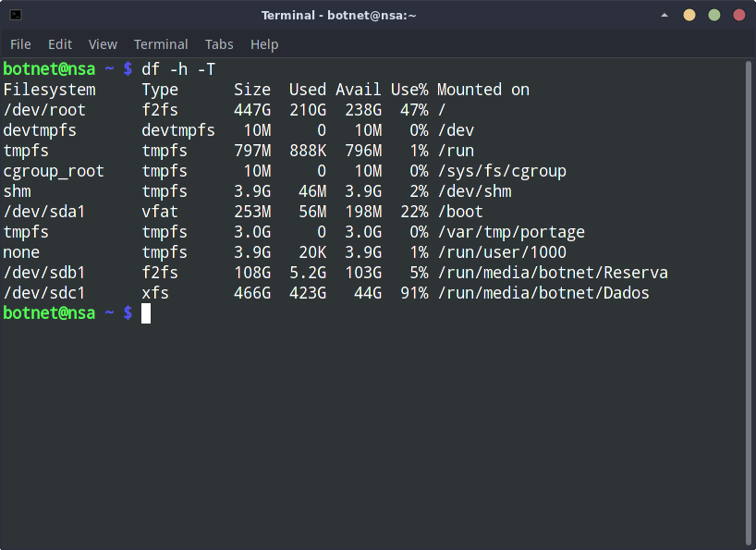The width and height of the screenshot is (756, 550).
Task: Click the window title 'Terminal - botnet@nsa:~'
Action: (338, 16)
